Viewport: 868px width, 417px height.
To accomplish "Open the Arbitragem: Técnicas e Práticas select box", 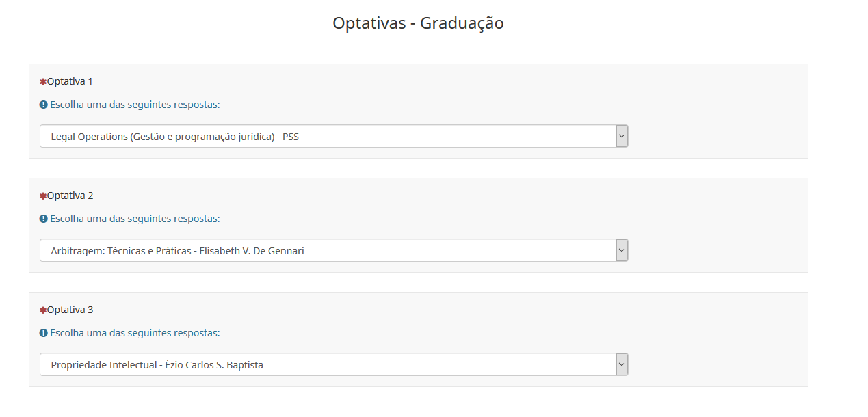I will pyautogui.click(x=327, y=251).
